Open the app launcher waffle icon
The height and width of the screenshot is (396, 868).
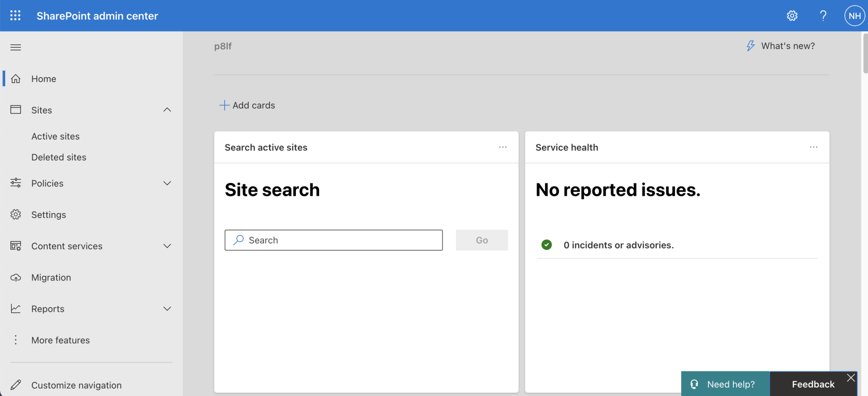(15, 16)
